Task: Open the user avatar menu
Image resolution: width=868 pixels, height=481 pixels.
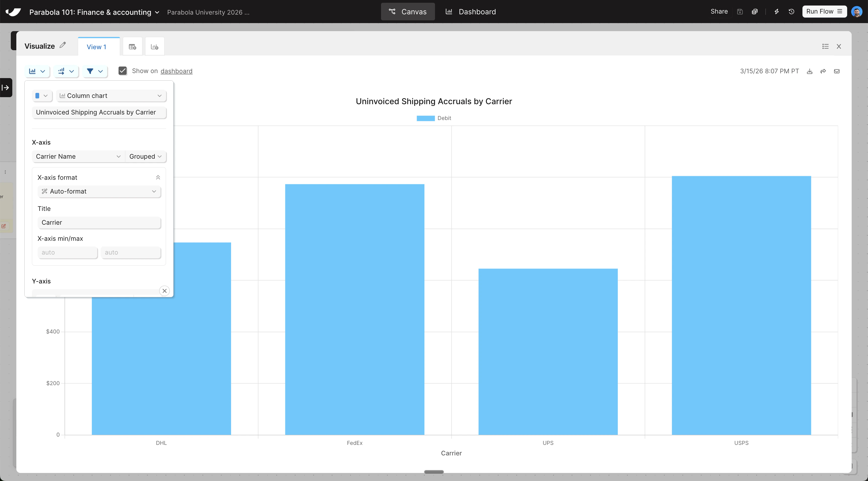Action: (856, 12)
